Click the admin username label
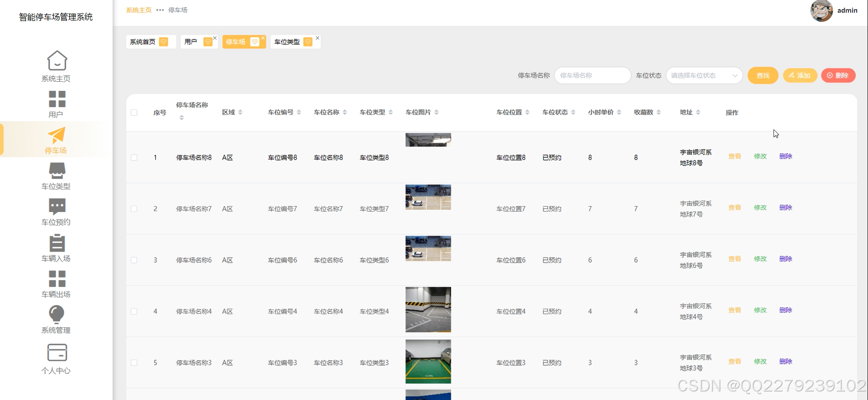 point(847,10)
